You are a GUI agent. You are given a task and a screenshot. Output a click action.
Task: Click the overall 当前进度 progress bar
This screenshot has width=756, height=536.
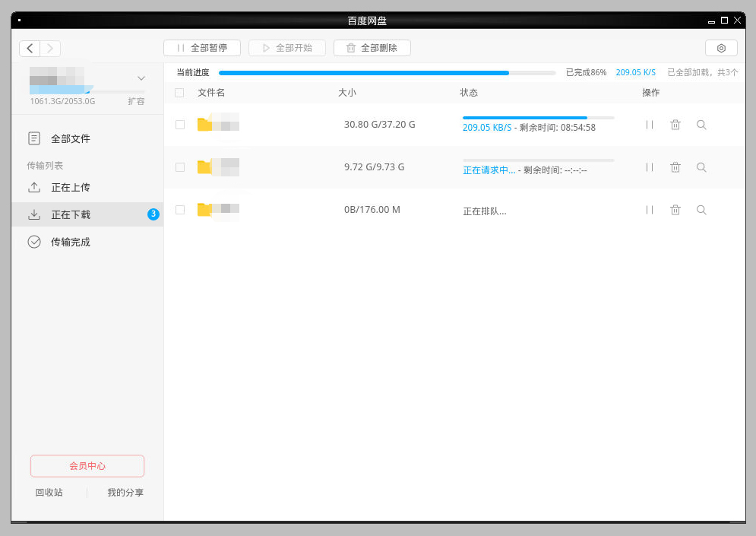point(387,73)
